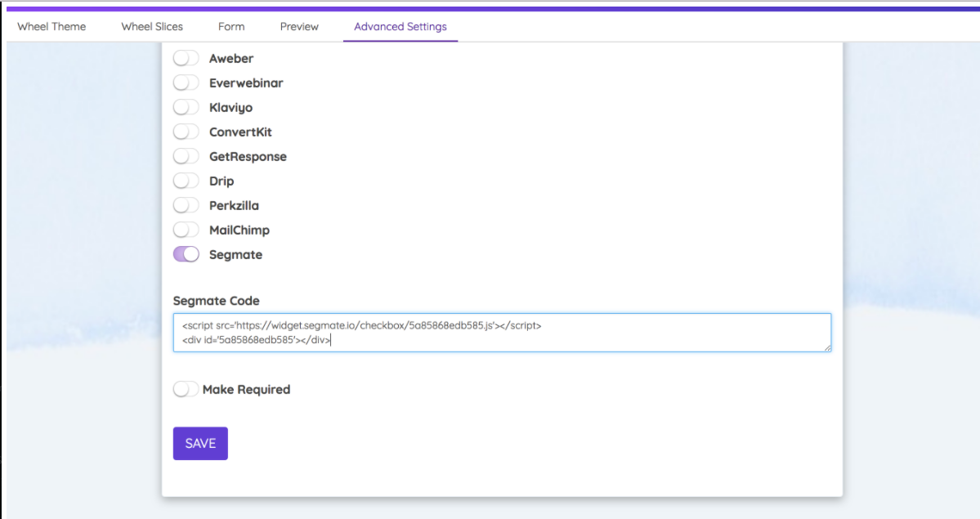The image size is (980, 519).
Task: Save the advanced settings
Action: (x=200, y=443)
